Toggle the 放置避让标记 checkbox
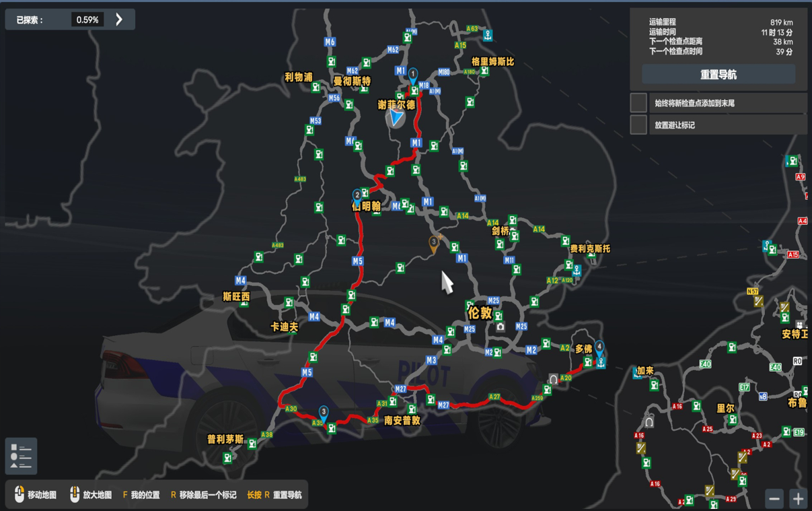812x511 pixels. pos(638,125)
